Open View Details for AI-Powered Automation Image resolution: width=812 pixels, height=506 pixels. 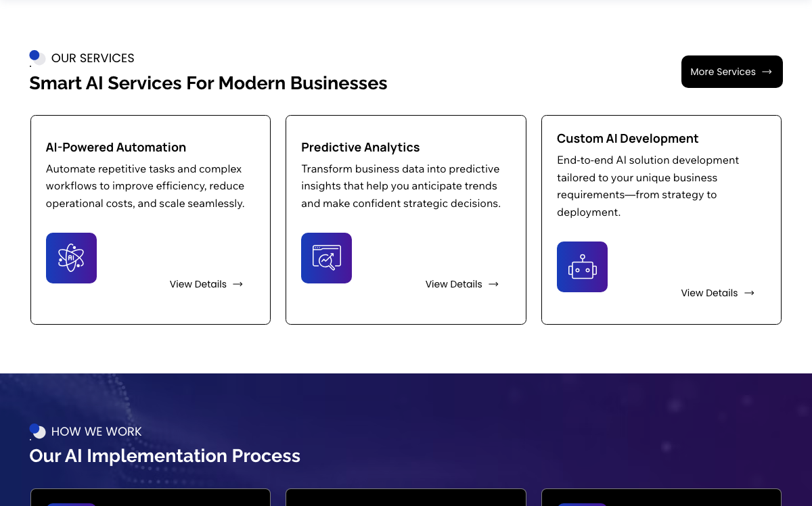click(x=206, y=284)
